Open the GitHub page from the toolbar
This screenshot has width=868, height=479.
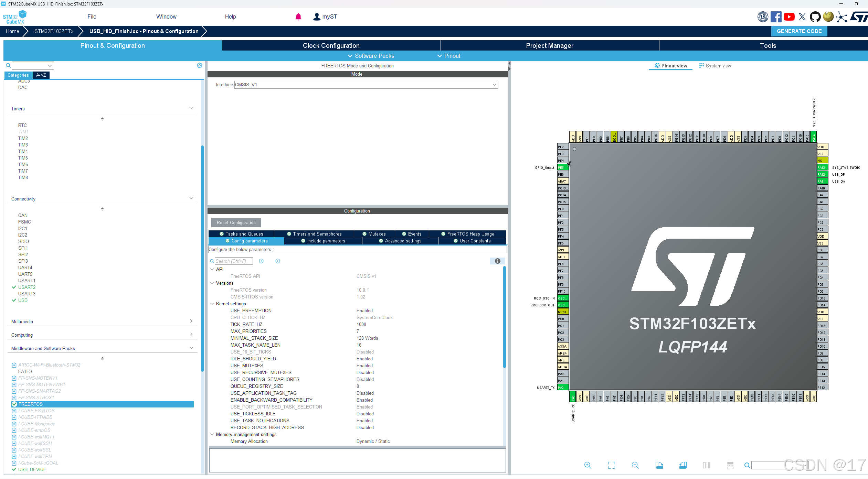click(x=815, y=17)
